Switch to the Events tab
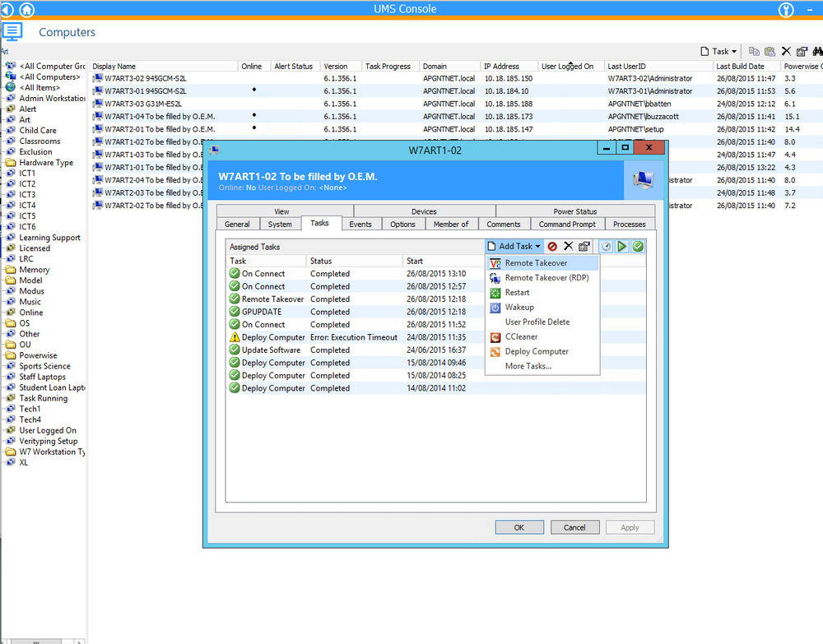 360,225
